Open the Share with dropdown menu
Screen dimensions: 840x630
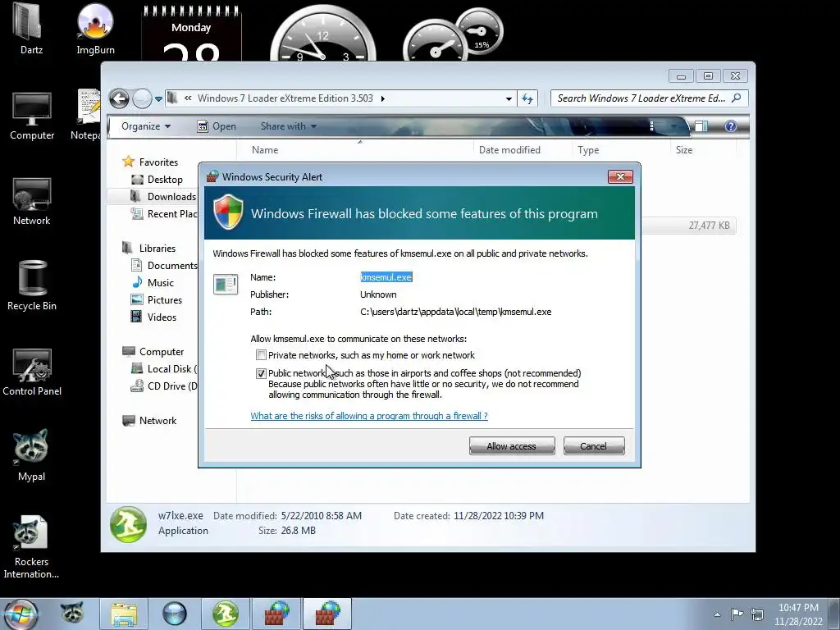point(288,126)
